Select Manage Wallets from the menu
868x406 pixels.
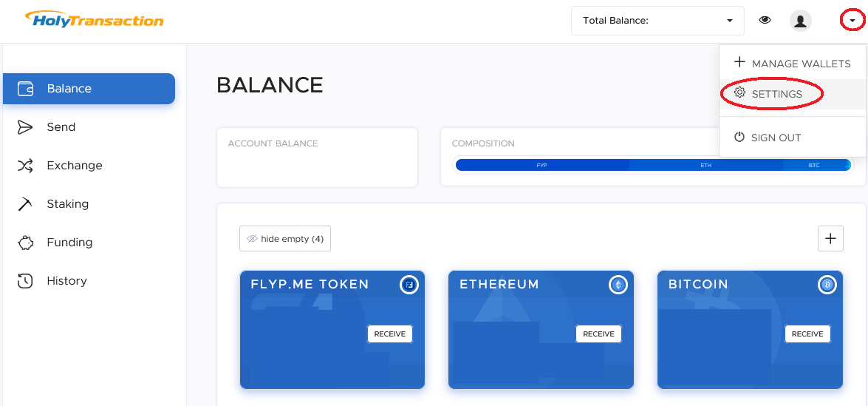tap(792, 64)
